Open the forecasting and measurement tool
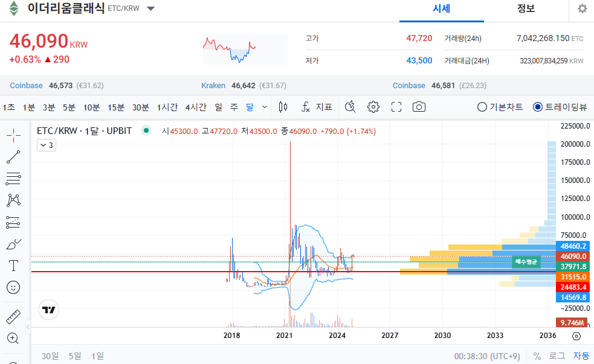This screenshot has width=594, height=364. click(x=13, y=223)
